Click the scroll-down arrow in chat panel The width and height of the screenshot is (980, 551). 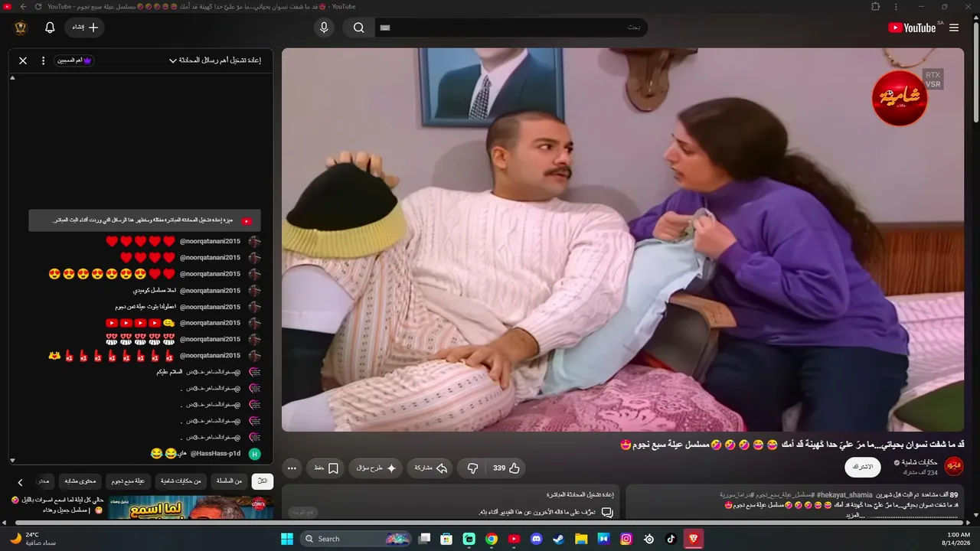click(x=12, y=461)
